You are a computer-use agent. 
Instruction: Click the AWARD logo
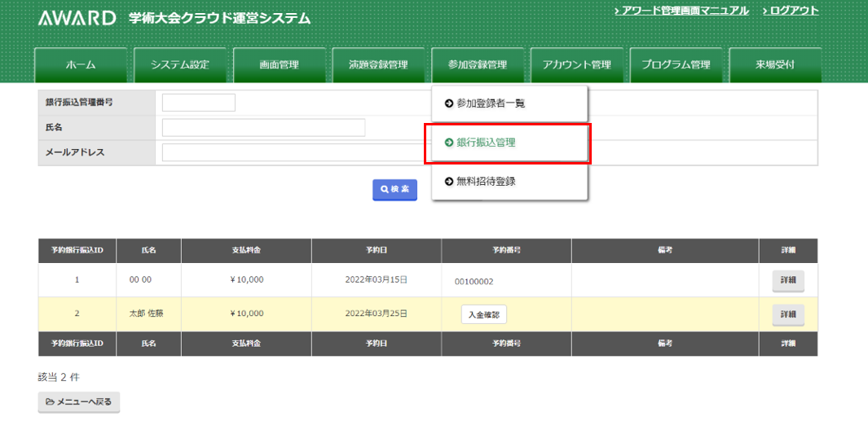(78, 18)
